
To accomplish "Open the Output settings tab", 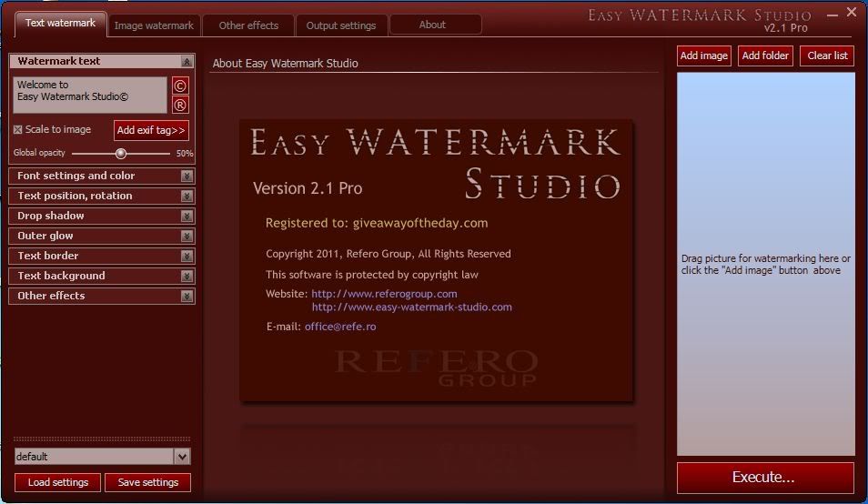I will [341, 25].
